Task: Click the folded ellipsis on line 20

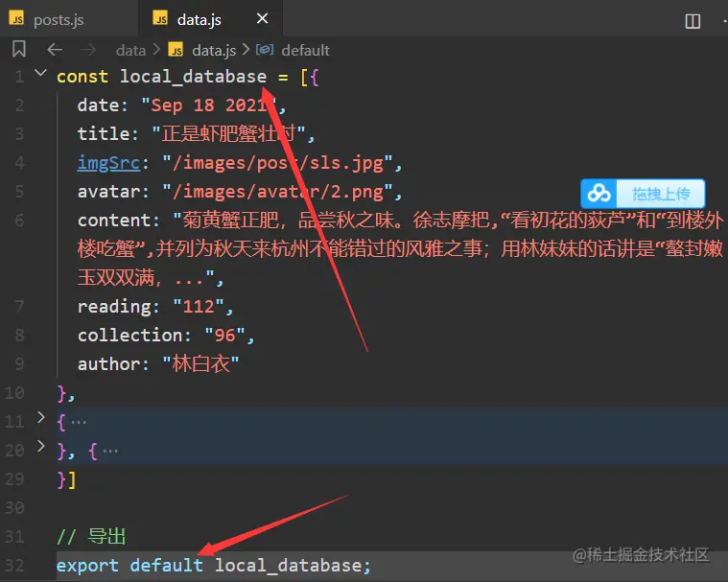Action: click(110, 451)
